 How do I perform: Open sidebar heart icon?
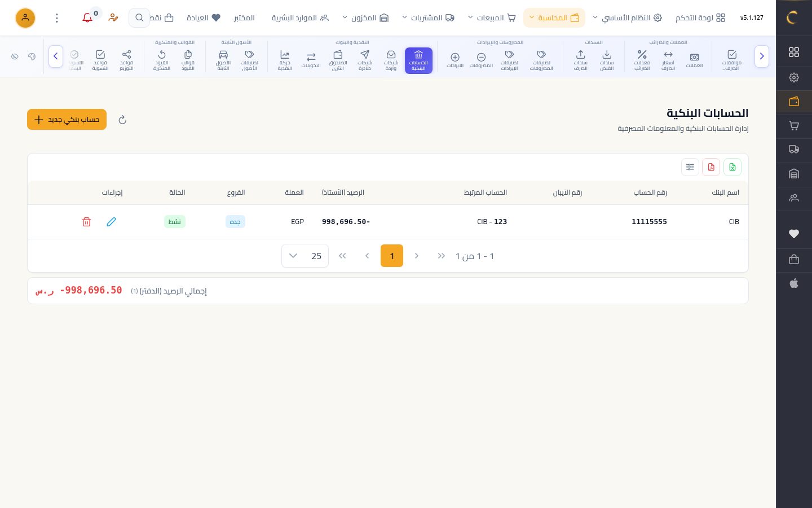[794, 234]
